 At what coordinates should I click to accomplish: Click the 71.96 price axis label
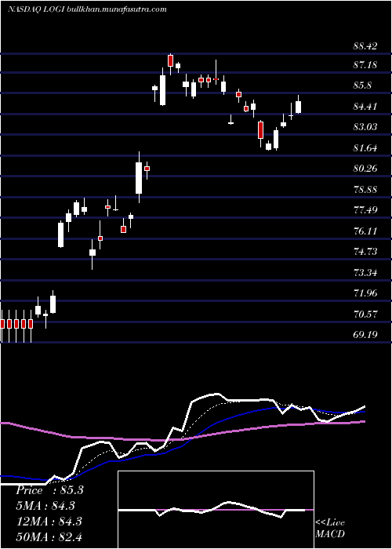click(365, 293)
